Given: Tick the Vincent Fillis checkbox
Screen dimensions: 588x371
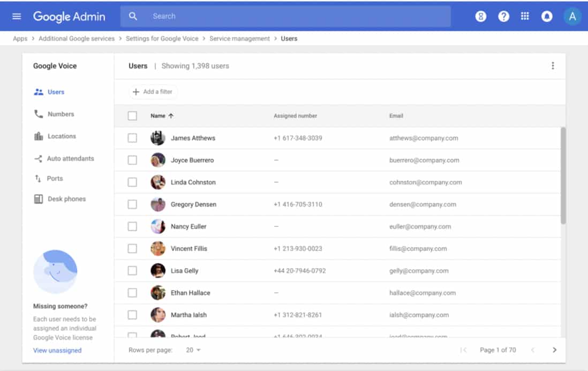Looking at the screenshot, I should (132, 249).
